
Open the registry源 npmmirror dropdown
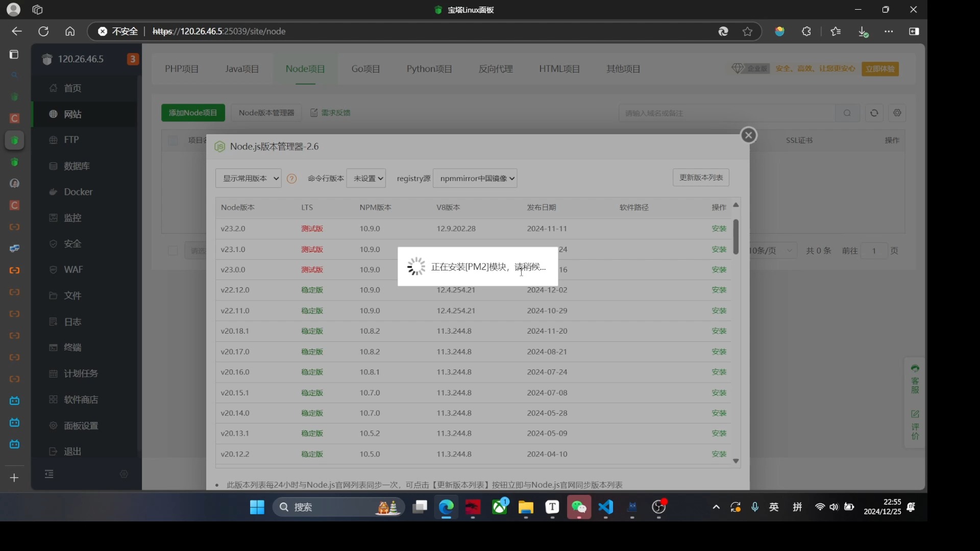(475, 179)
